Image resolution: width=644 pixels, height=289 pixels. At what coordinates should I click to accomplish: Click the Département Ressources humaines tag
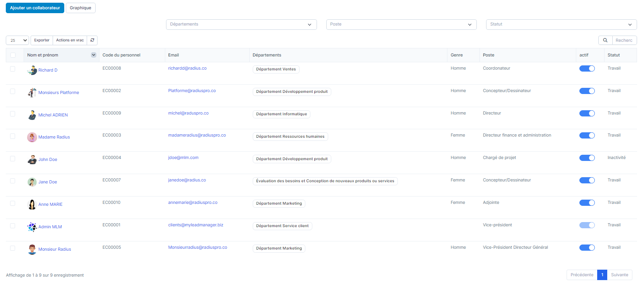click(x=290, y=137)
